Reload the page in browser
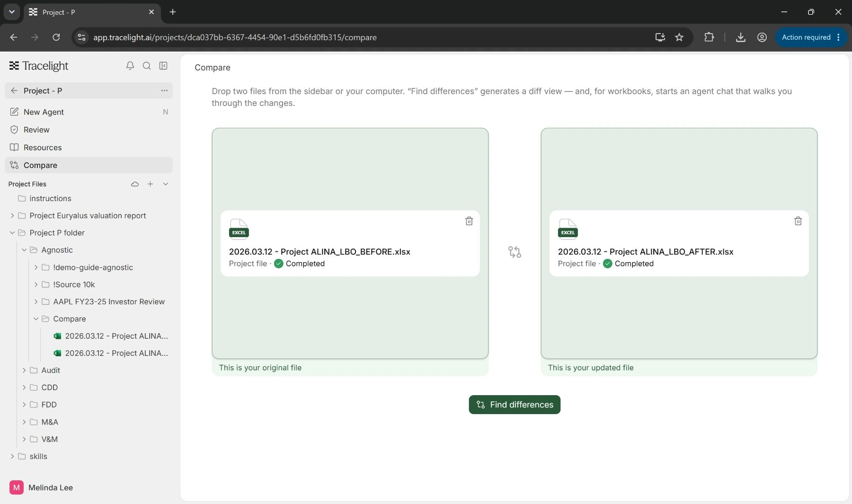This screenshot has height=504, width=852. 56,37
